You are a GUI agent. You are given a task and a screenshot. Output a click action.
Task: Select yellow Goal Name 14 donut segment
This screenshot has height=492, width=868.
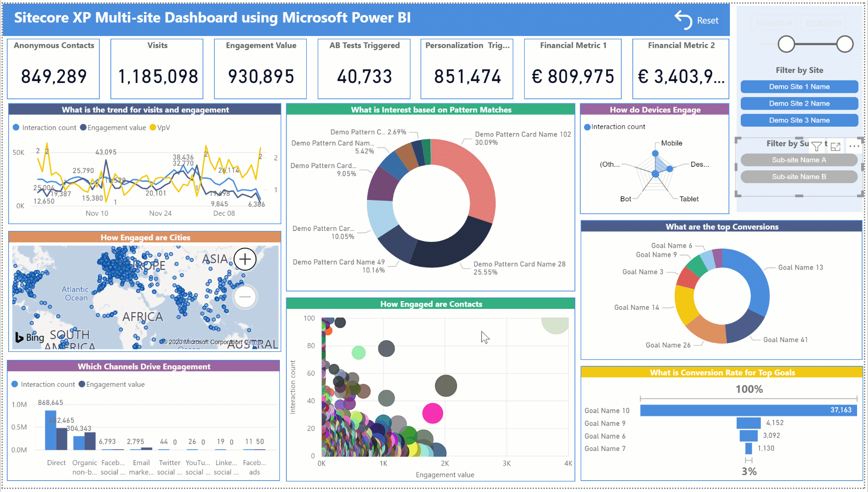tap(685, 304)
